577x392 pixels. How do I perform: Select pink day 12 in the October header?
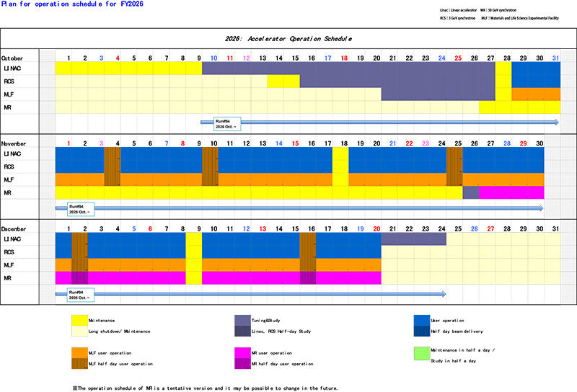pos(246,58)
